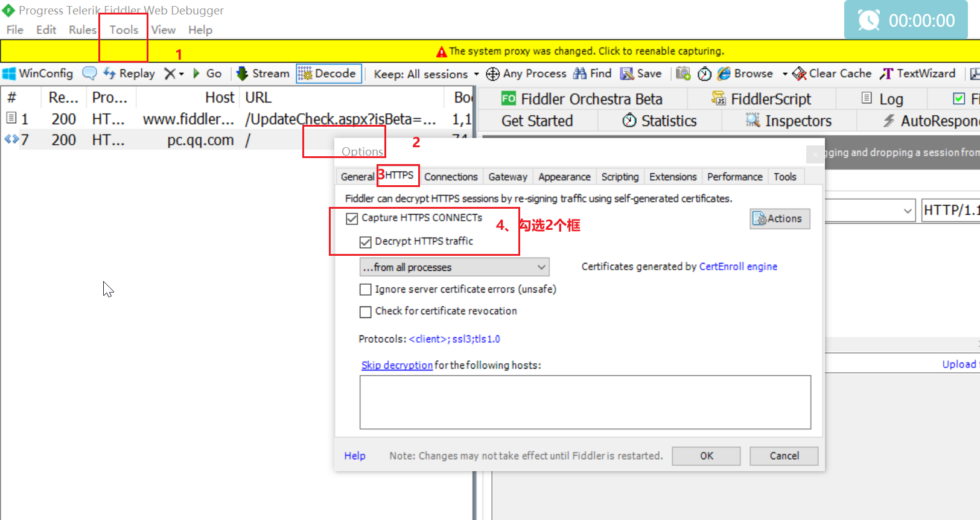Enable Check for certificate revocation
980x520 pixels.
(x=365, y=312)
